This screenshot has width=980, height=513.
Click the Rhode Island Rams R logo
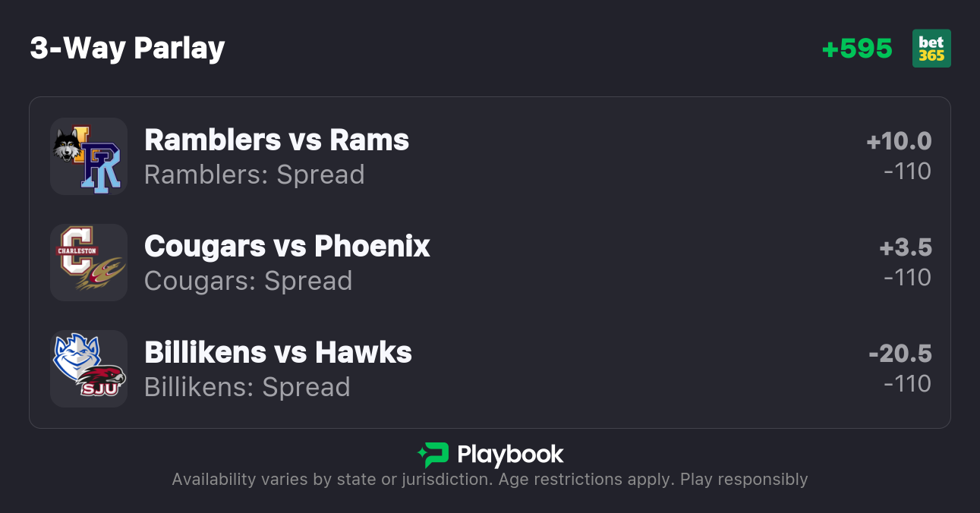click(101, 168)
